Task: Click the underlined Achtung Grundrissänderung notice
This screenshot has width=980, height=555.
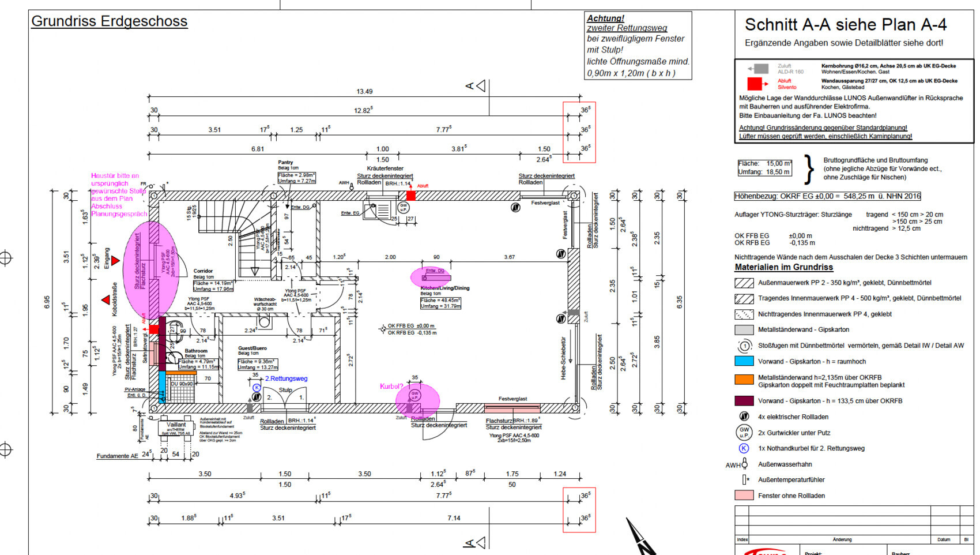Action: point(823,128)
